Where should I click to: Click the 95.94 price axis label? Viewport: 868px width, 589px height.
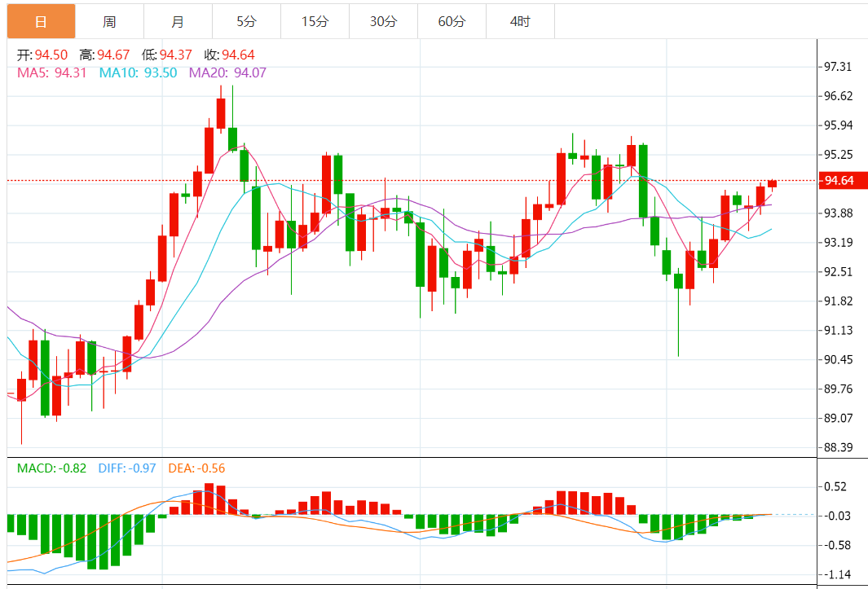(x=838, y=125)
